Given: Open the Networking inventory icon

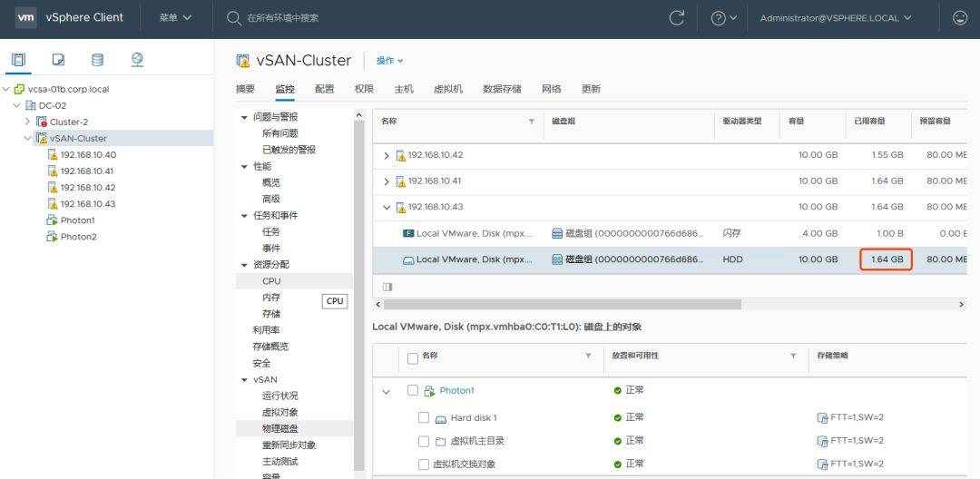Looking at the screenshot, I should click(x=138, y=60).
